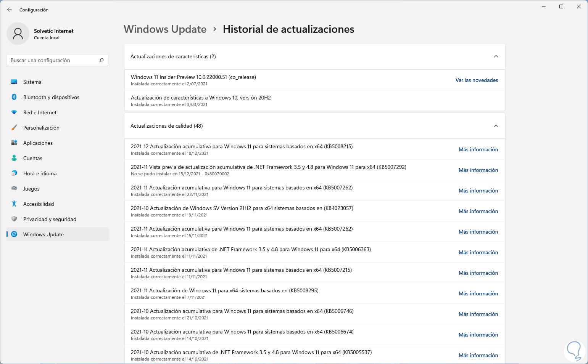The width and height of the screenshot is (588, 364).
Task: Open Más información for KB5005537
Action: click(x=478, y=355)
